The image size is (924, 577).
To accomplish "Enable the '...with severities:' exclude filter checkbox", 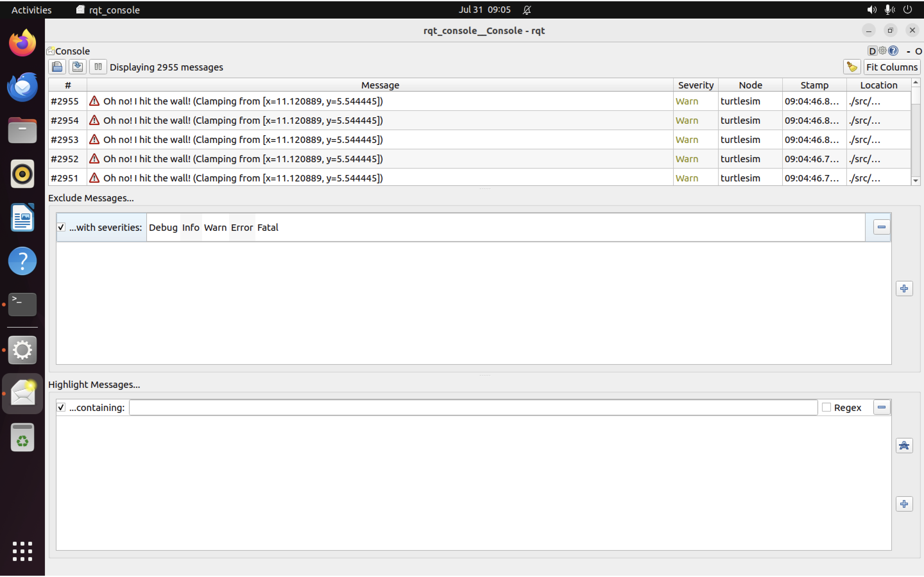I will [61, 227].
